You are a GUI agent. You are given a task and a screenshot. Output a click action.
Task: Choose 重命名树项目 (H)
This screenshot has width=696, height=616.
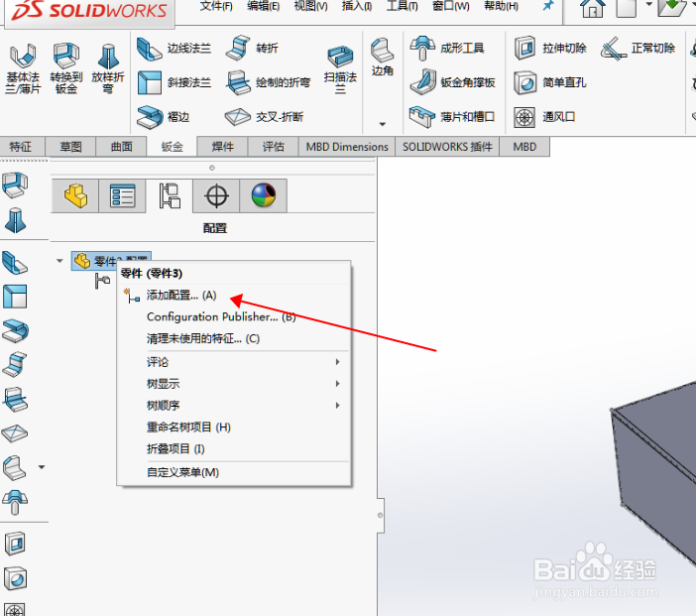tap(234, 428)
